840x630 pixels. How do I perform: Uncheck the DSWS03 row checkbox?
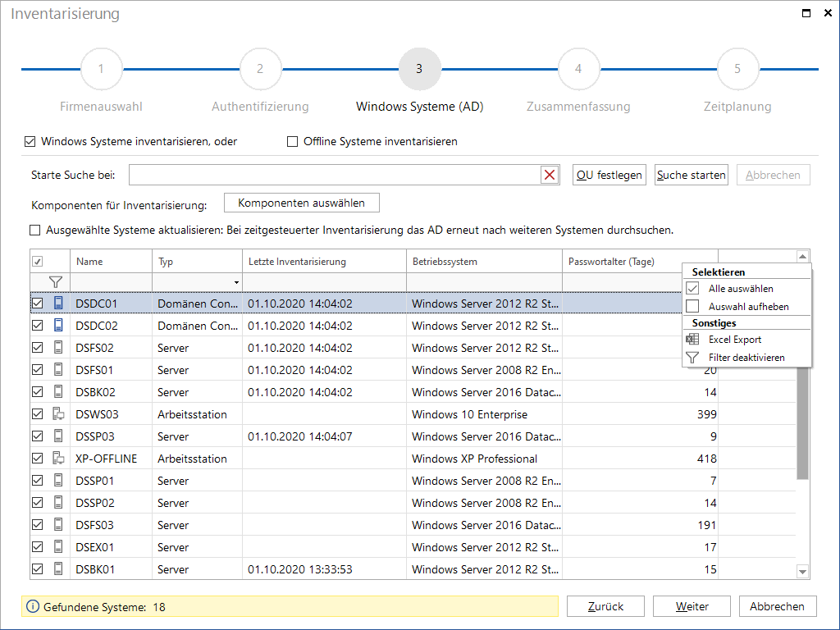coord(38,414)
